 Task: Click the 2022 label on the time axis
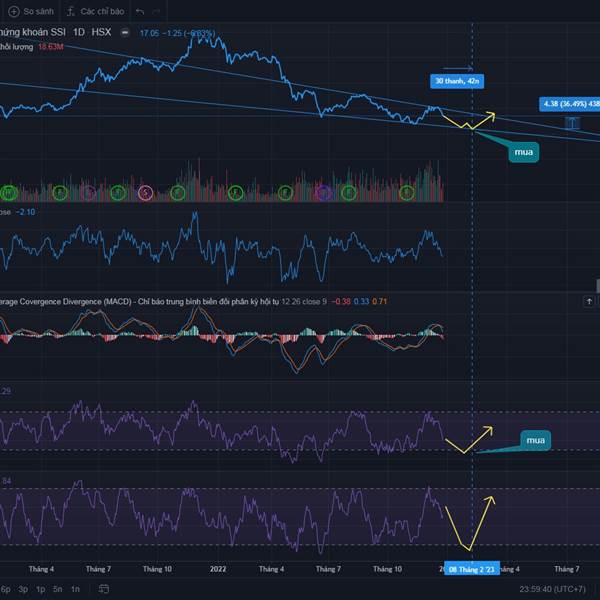point(218,569)
